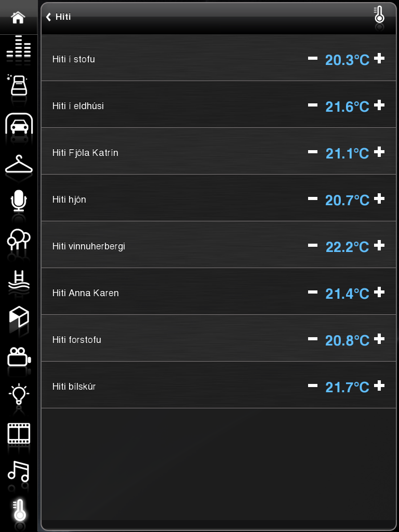The height and width of the screenshot is (532, 399).
Task: Open the home icon in sidebar
Action: click(x=18, y=17)
